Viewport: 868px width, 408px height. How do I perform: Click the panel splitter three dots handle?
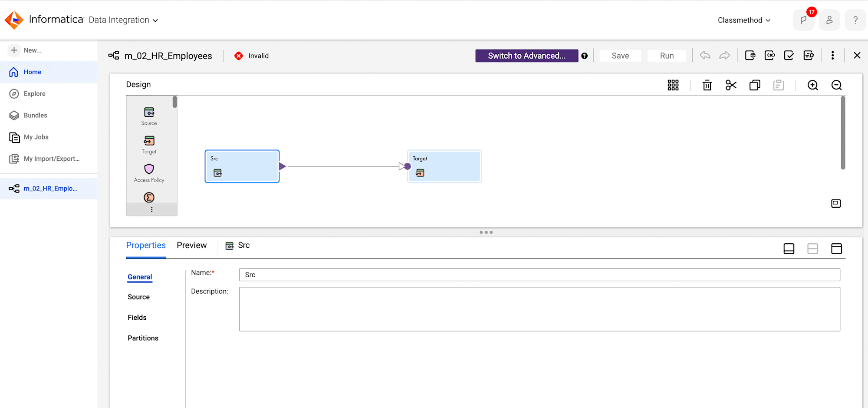click(x=486, y=232)
